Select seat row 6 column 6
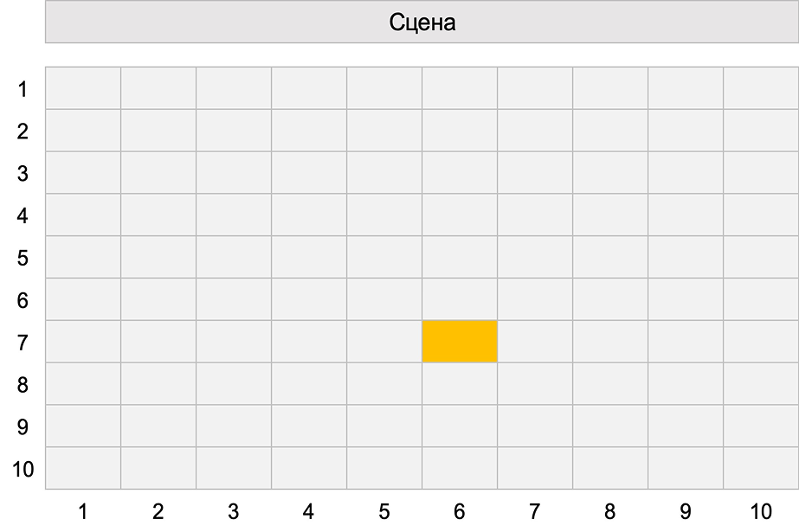 click(x=460, y=299)
